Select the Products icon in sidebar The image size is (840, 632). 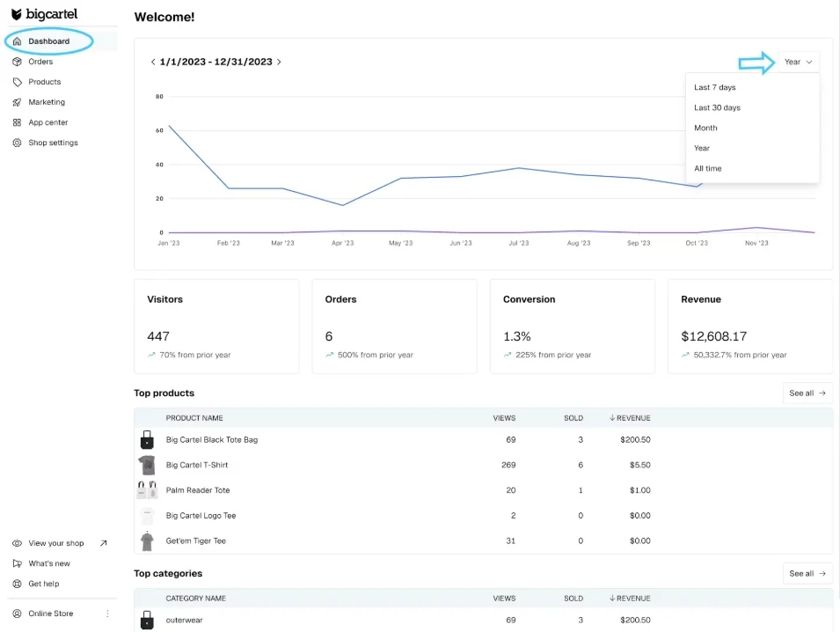tap(18, 82)
